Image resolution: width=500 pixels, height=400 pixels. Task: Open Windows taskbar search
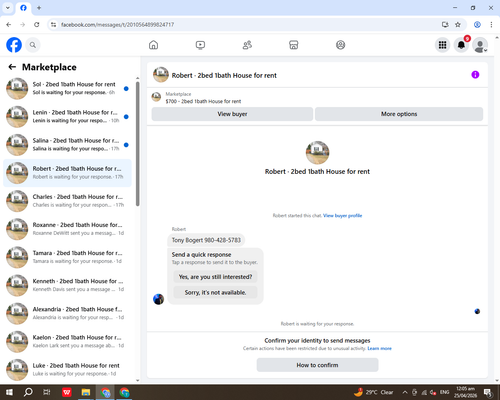tap(28, 392)
